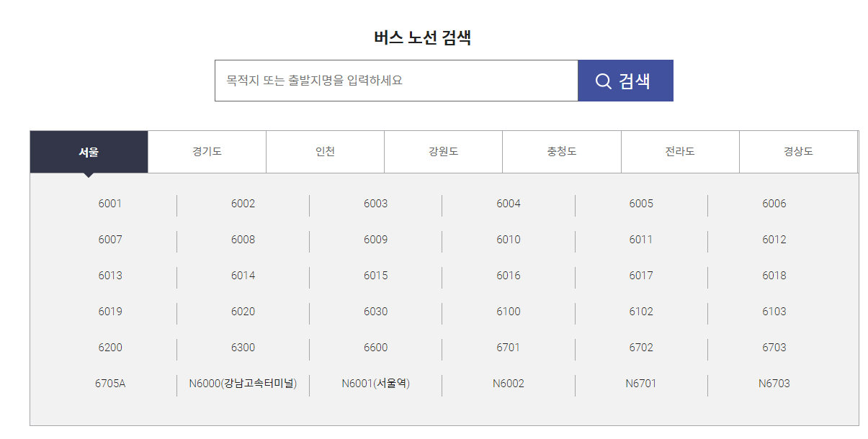The image size is (868, 439).
Task: Open bus route 6012
Action: (774, 240)
